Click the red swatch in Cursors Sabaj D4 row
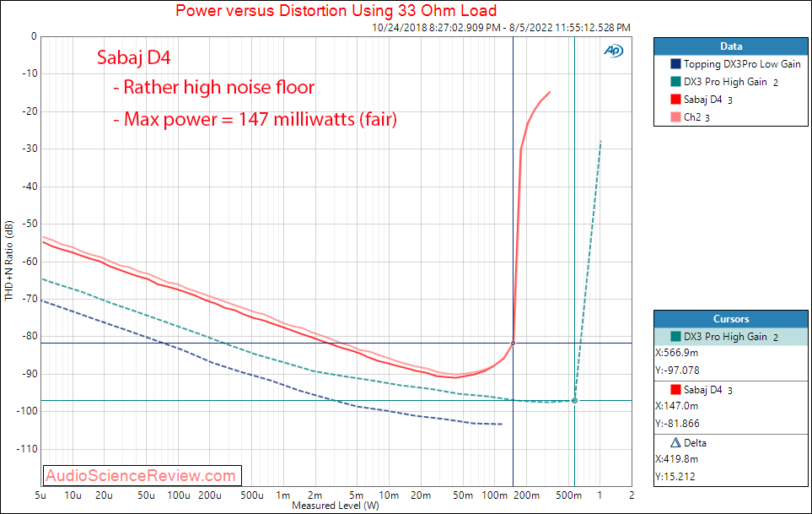Image resolution: width=812 pixels, height=514 pixels. click(x=675, y=389)
